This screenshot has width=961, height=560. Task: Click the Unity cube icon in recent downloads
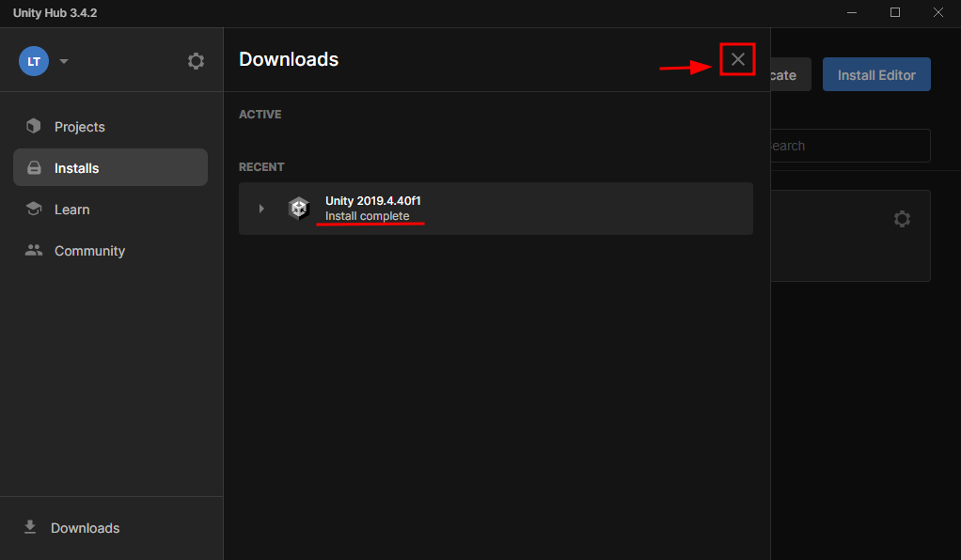click(x=298, y=209)
